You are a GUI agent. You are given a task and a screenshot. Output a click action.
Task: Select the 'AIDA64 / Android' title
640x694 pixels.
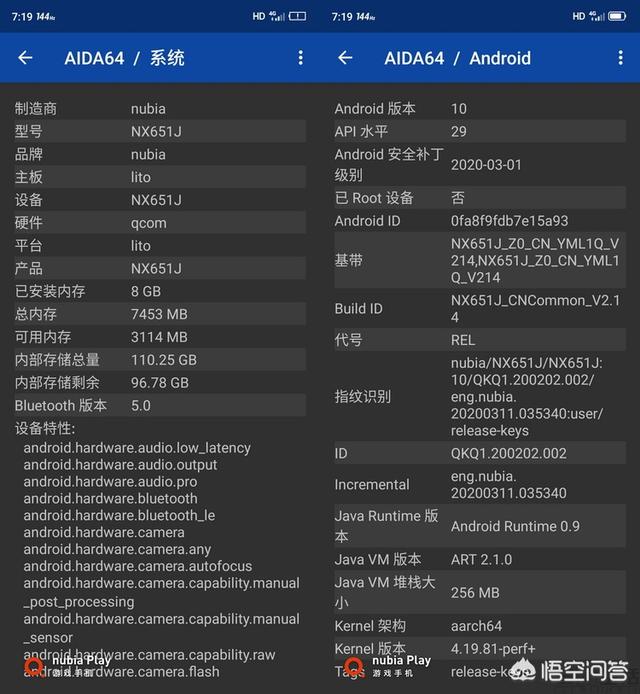[458, 58]
